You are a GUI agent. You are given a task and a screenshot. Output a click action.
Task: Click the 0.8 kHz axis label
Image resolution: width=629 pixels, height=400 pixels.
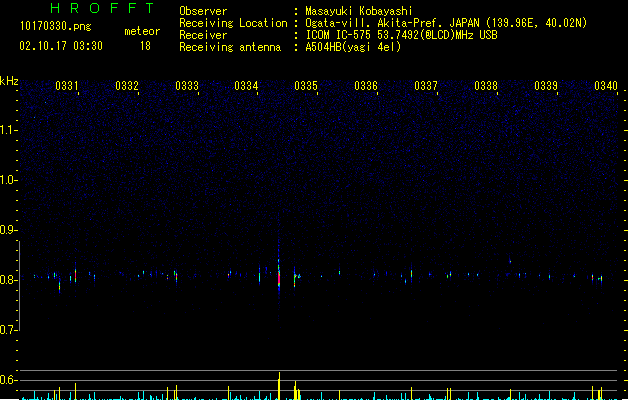pyautogui.click(x=8, y=280)
